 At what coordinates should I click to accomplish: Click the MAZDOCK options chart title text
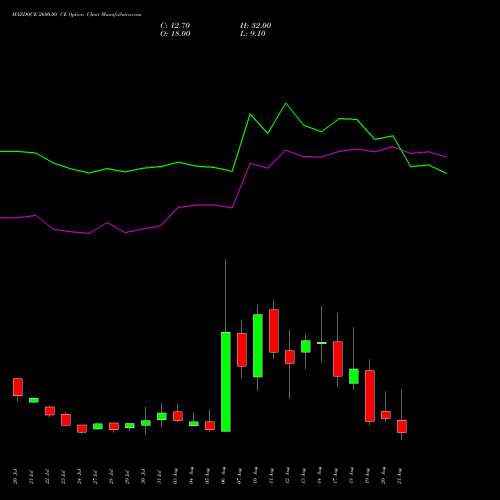77,15
